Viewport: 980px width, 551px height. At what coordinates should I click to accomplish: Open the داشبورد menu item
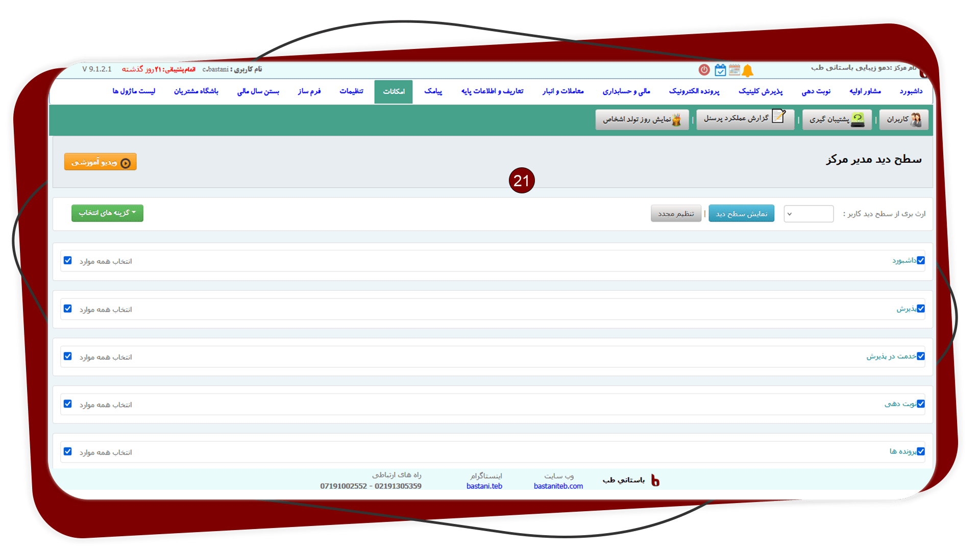click(911, 91)
